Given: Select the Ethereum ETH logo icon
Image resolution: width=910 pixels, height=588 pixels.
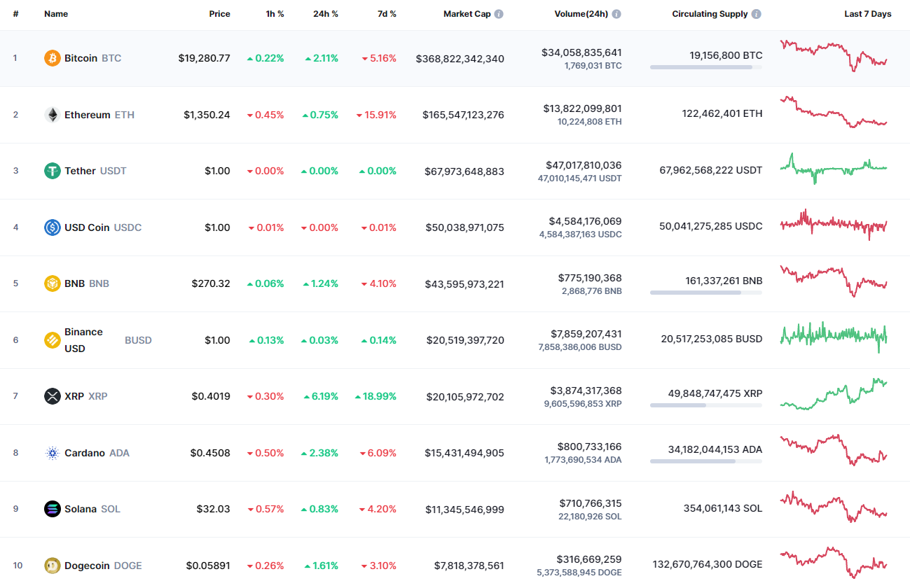Looking at the screenshot, I should pyautogui.click(x=52, y=114).
